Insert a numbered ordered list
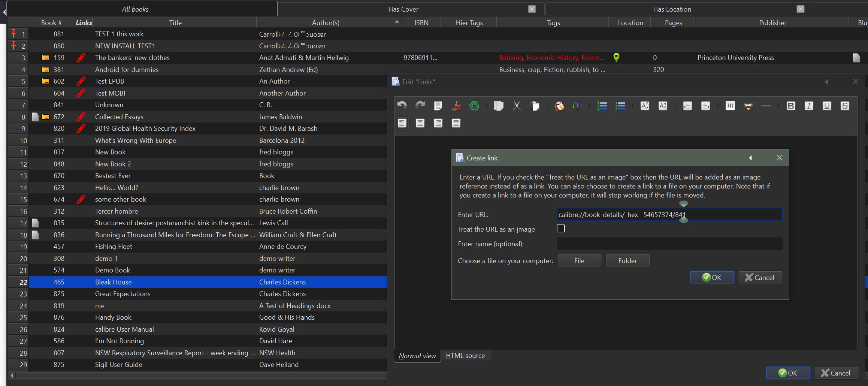 pyautogui.click(x=602, y=106)
